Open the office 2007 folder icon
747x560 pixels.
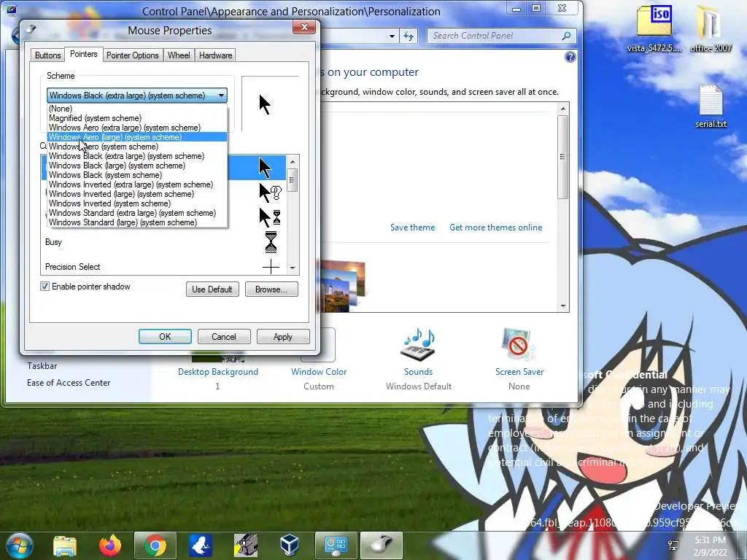tap(711, 27)
